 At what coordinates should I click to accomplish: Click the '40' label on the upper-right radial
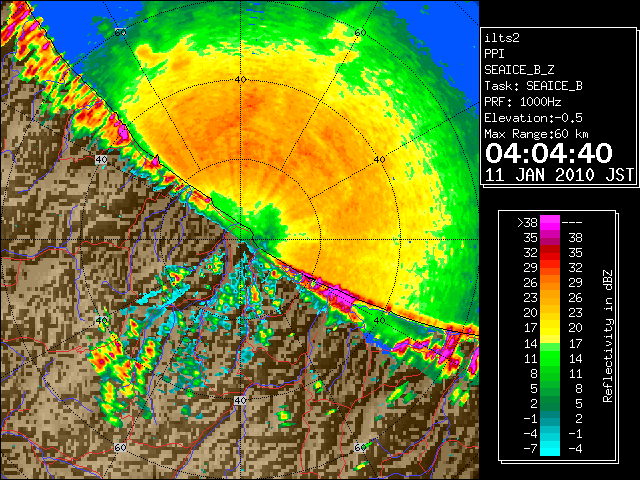pyautogui.click(x=379, y=160)
